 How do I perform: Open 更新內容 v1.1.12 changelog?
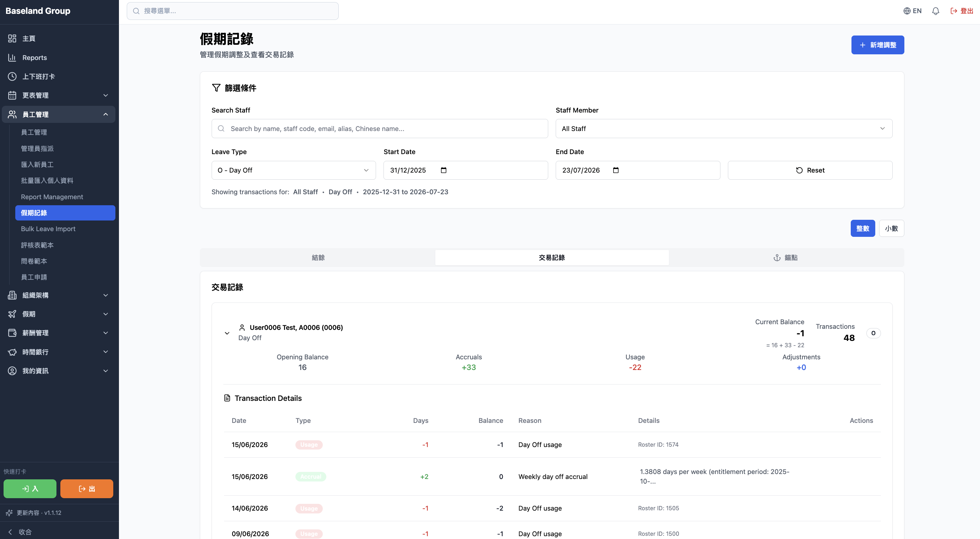coord(33,512)
